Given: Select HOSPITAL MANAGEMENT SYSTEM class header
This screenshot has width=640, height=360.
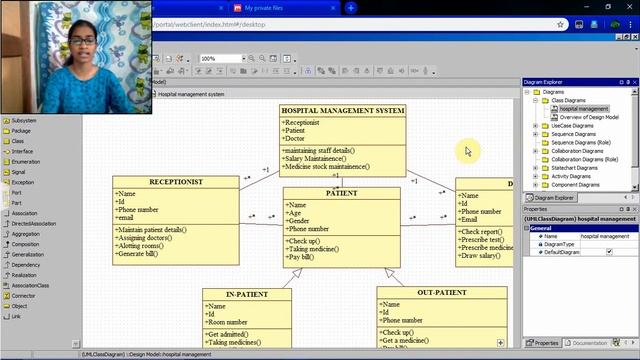Looking at the screenshot, I should point(343,111).
